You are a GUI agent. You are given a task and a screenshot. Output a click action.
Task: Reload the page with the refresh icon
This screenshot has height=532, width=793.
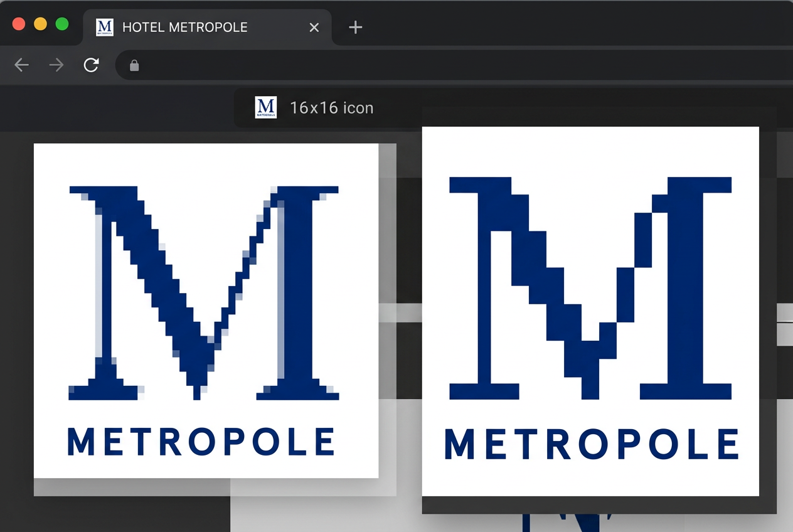point(92,65)
